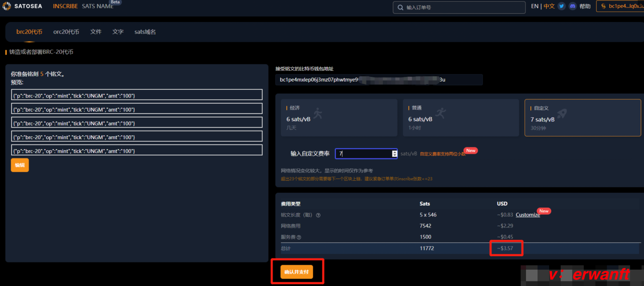
Task: Click the 输入自定义费率 label
Action: (310, 153)
